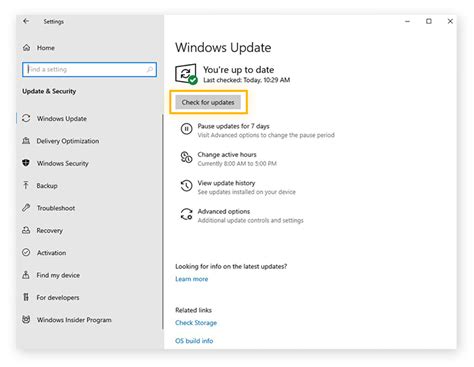
Task: Click the clock icon for active hours
Action: pyautogui.click(x=186, y=157)
